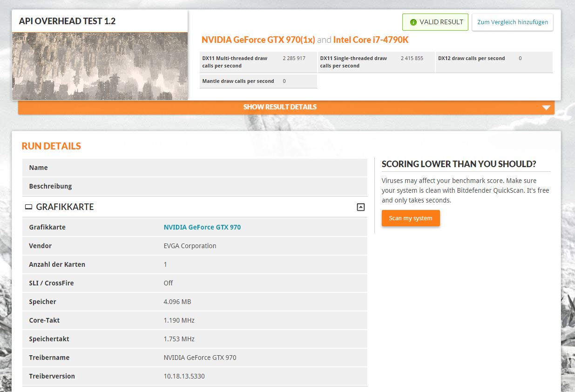The height and width of the screenshot is (392, 575).
Task: Click Zum Vergleich hinzufügen button
Action: tap(513, 22)
